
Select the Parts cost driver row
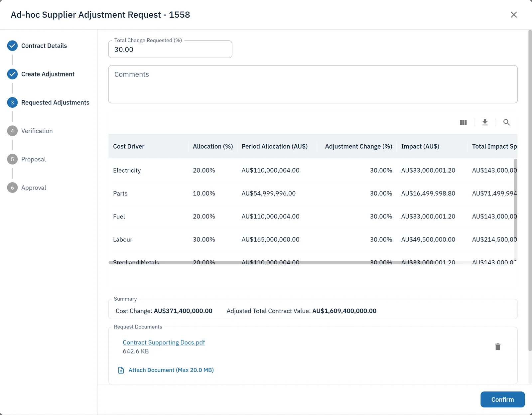[x=313, y=193]
